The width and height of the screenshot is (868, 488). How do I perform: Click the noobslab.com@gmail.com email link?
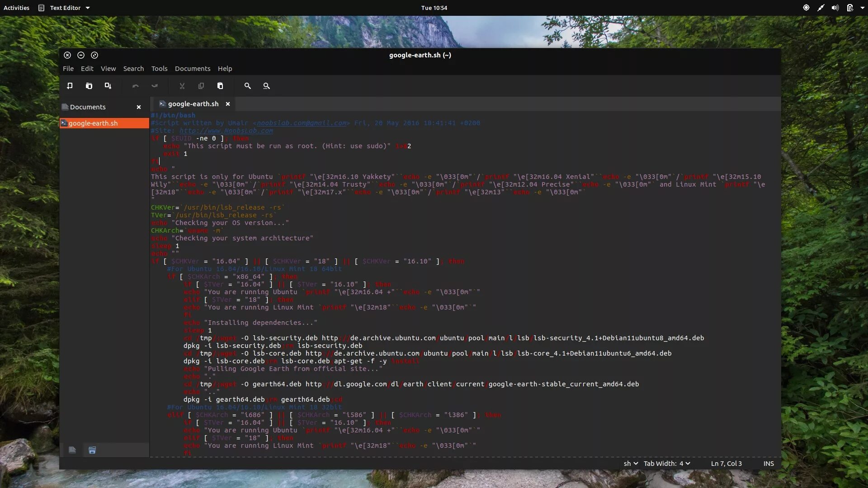(302, 123)
